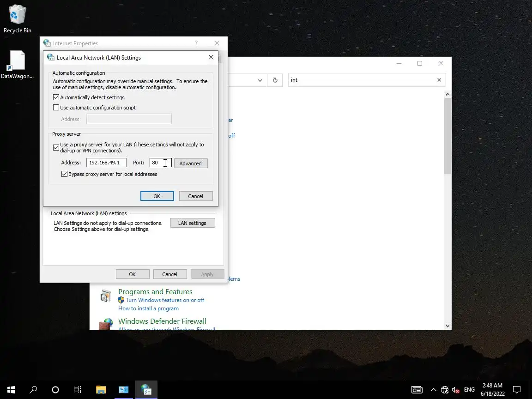Uncheck Automatically detect settings
Viewport: 532px width, 399px height.
(56, 97)
